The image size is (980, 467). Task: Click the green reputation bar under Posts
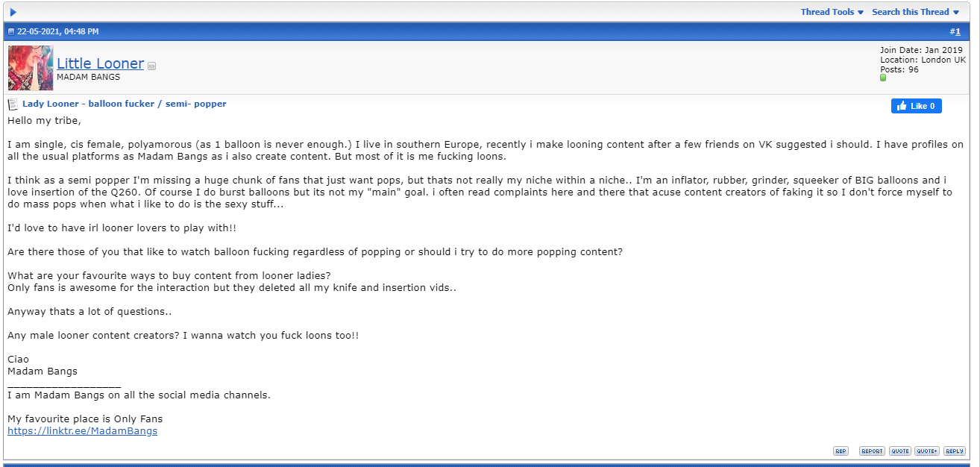883,78
